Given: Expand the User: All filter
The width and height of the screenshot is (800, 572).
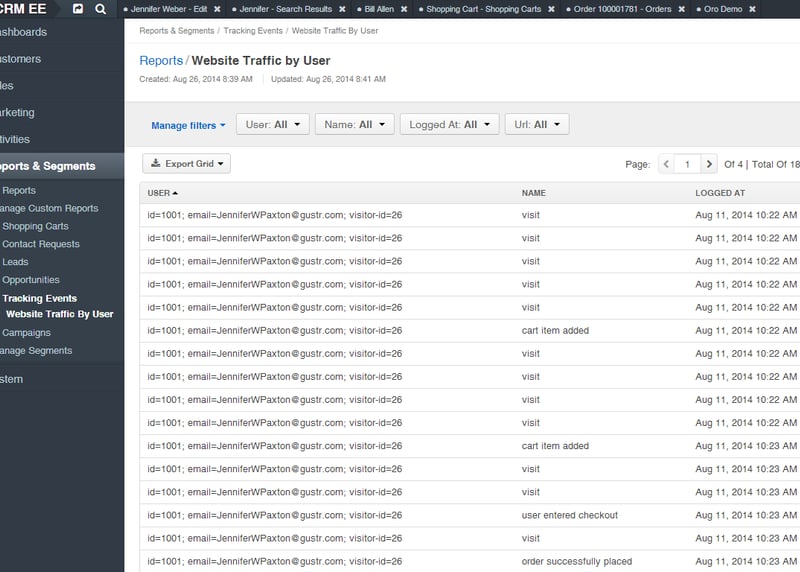Looking at the screenshot, I should [272, 125].
